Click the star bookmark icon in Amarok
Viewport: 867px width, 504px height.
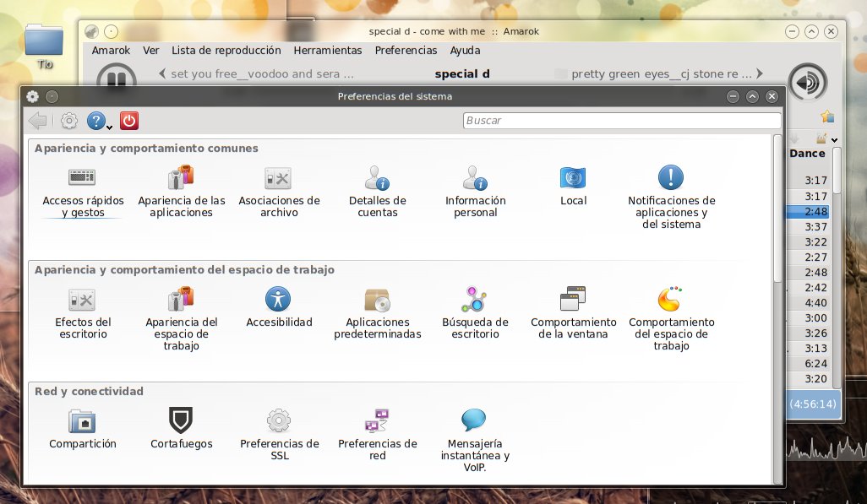point(827,116)
